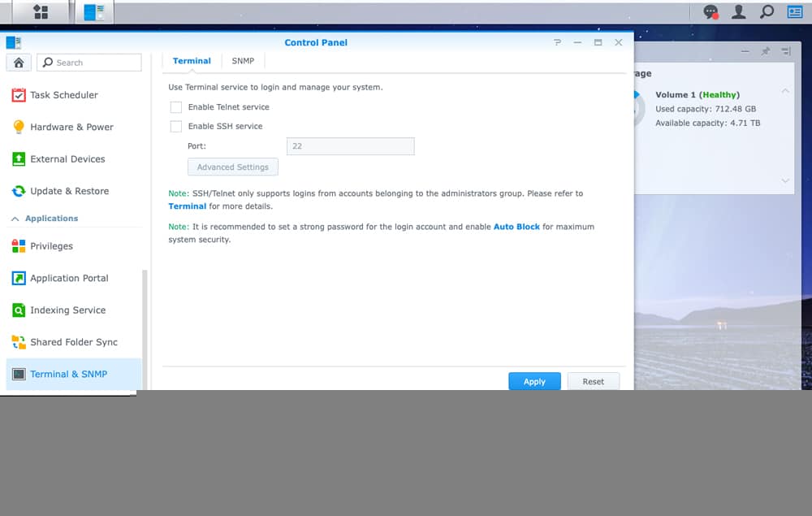Click the Apply button
The height and width of the screenshot is (516, 812).
click(x=534, y=381)
